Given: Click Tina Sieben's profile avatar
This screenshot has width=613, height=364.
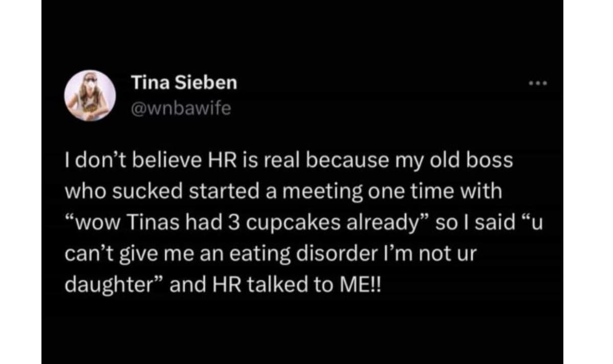Looking at the screenshot, I should (89, 96).
